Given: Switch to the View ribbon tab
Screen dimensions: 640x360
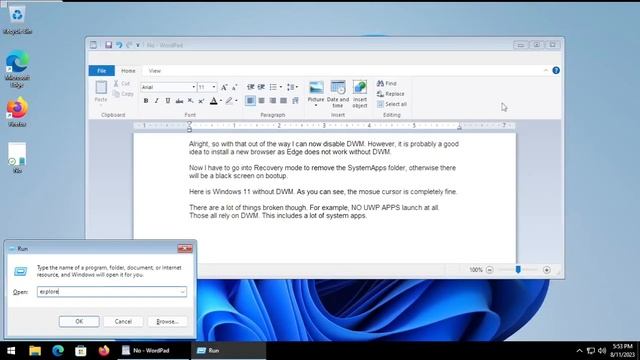Looking at the screenshot, I should pos(155,71).
